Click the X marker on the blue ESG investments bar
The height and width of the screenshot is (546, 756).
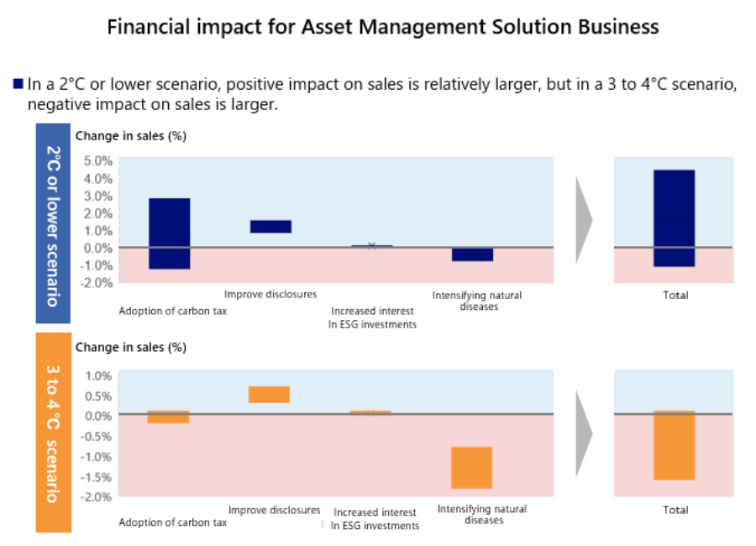pos(370,246)
